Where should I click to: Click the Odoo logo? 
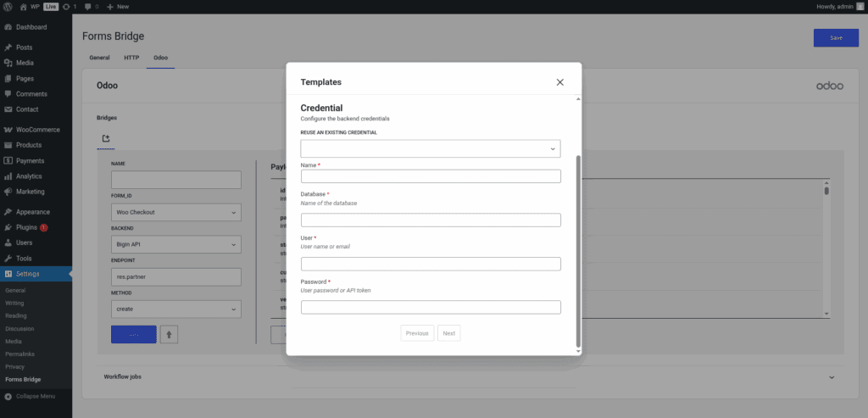(830, 86)
